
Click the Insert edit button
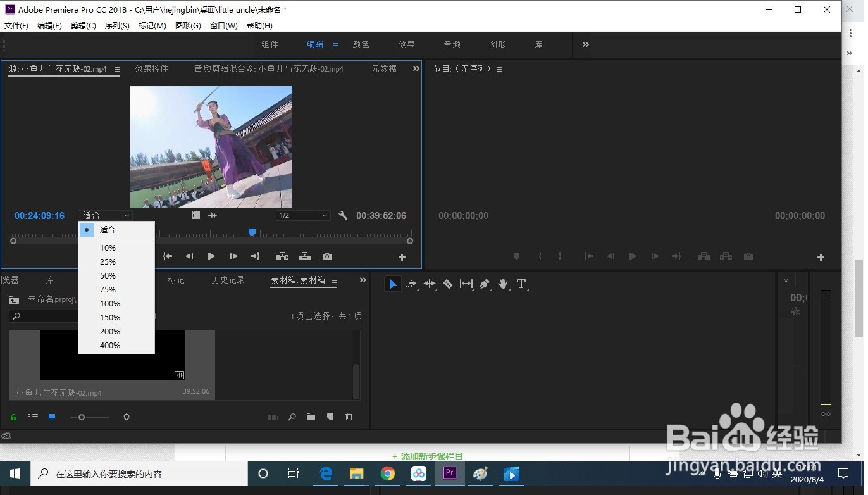tap(282, 256)
